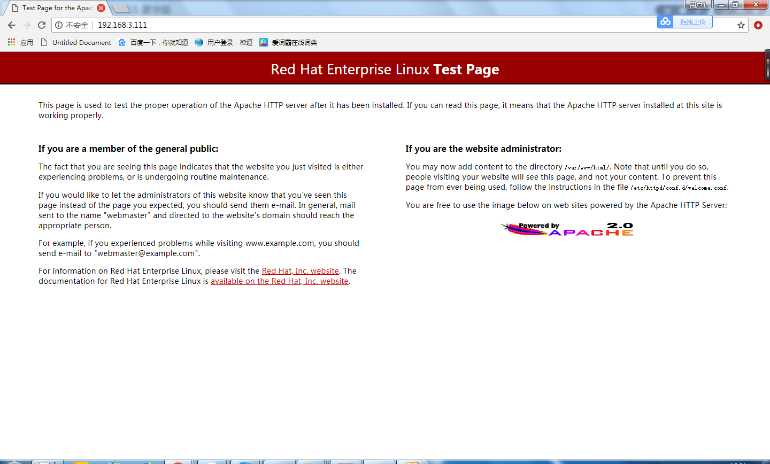Open the bookmark with blue shield icon
Image resolution: width=770 pixels, height=464 pixels.
pyautogui.click(x=214, y=43)
